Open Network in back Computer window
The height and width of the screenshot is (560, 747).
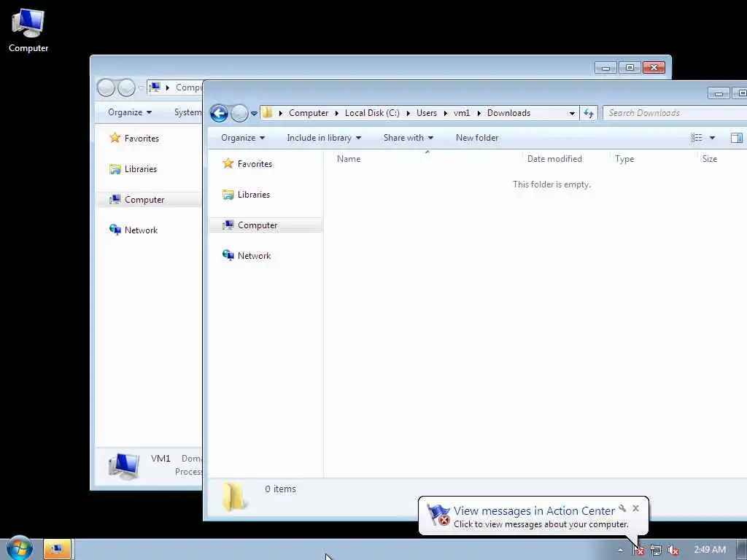tap(133, 230)
